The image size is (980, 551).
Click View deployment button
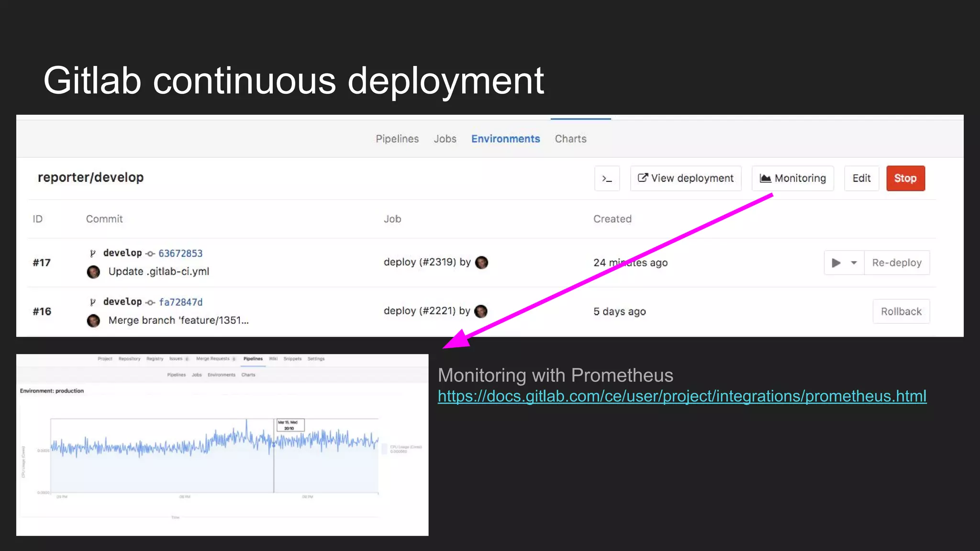pos(686,178)
